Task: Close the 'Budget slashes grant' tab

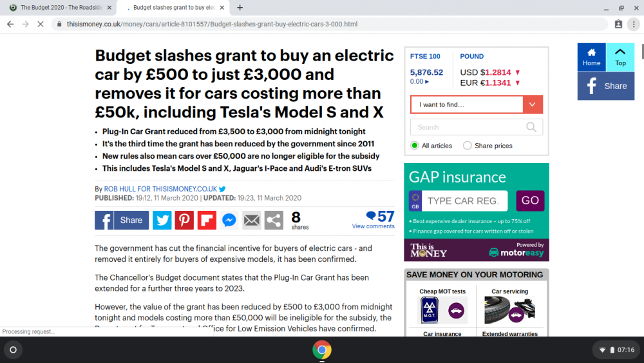Action: [222, 7]
